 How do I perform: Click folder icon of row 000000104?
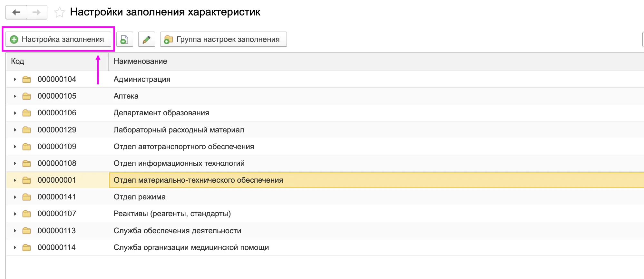(27, 79)
